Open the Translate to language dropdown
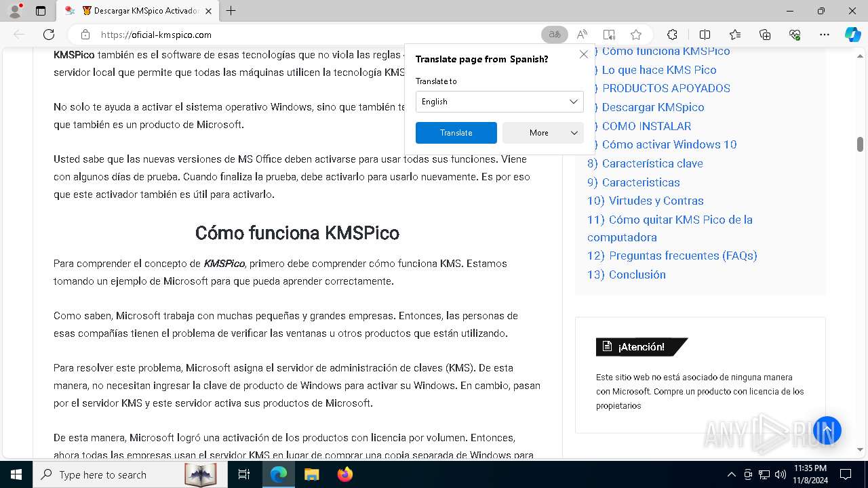868x488 pixels. (500, 102)
